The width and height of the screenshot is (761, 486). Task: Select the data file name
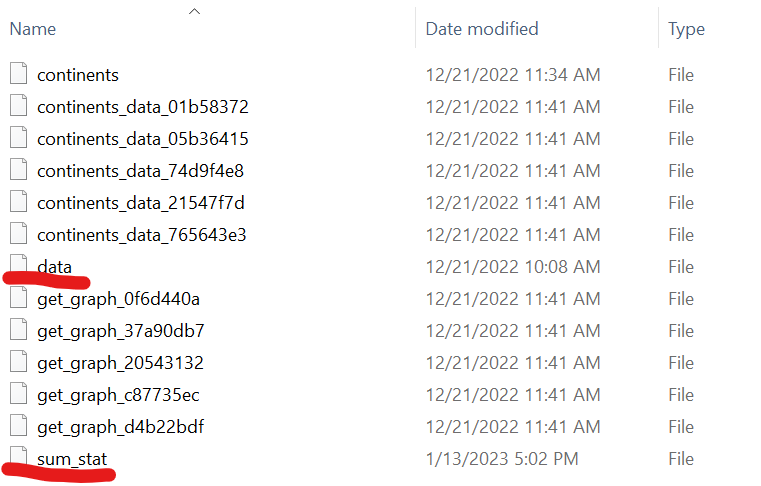pyautogui.click(x=54, y=266)
